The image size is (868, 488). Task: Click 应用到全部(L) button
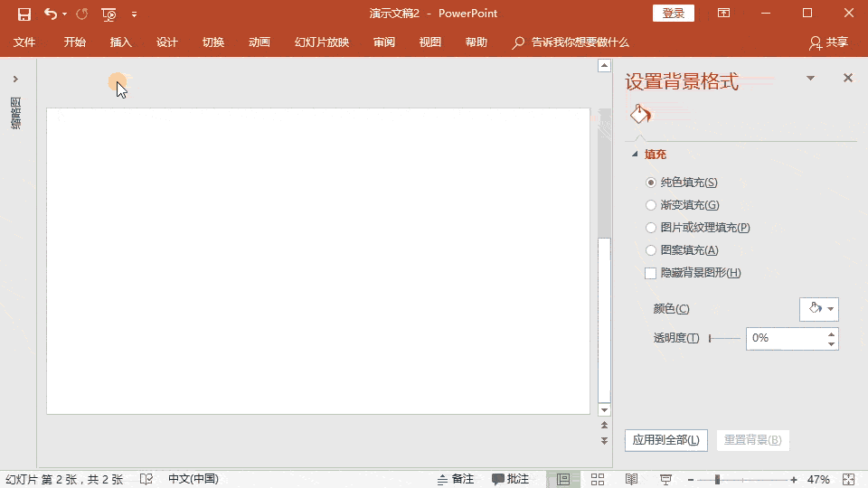(666, 440)
